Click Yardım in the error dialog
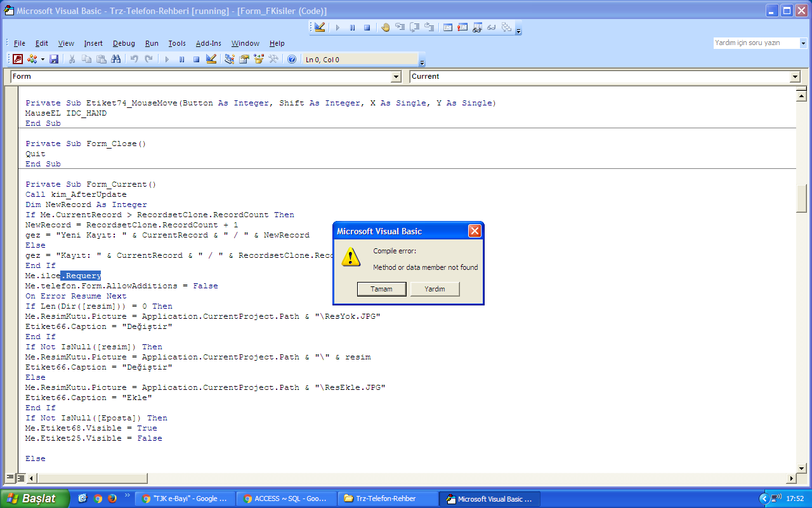The image size is (812, 508). [x=435, y=289]
